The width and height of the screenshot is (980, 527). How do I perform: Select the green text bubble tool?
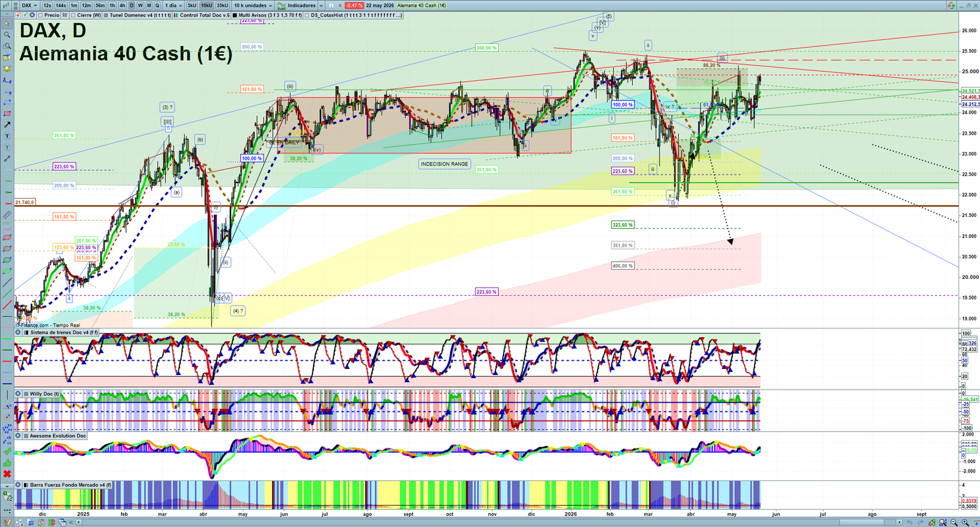coord(7,147)
